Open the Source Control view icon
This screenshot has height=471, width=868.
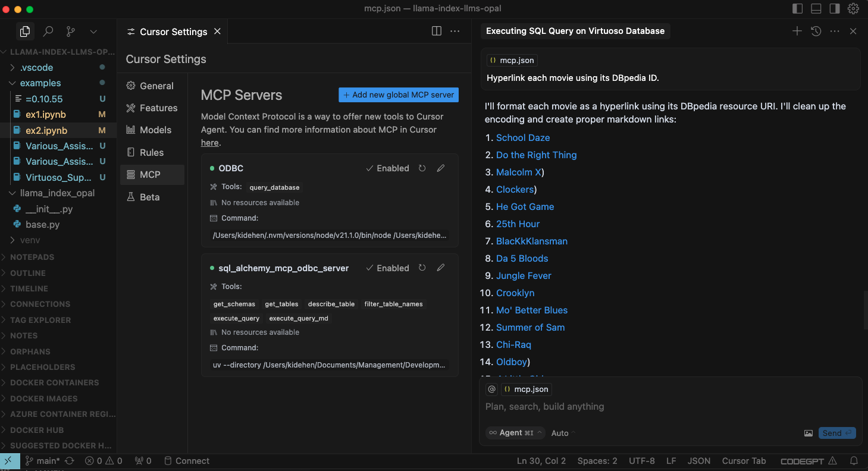pos(71,32)
